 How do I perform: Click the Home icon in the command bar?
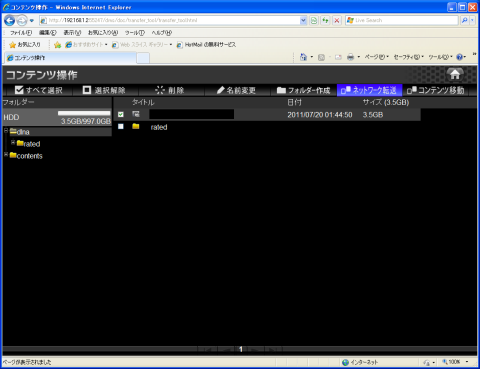(303, 57)
